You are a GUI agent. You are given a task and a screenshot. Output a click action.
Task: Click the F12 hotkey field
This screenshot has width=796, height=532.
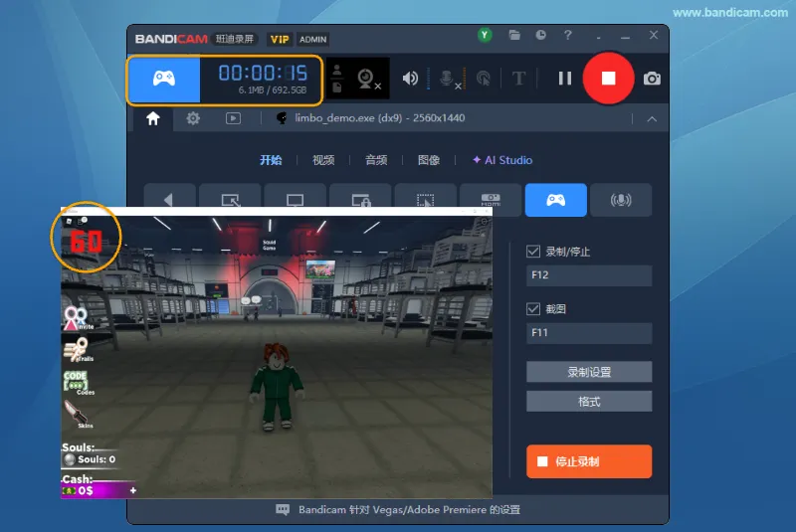pos(589,275)
